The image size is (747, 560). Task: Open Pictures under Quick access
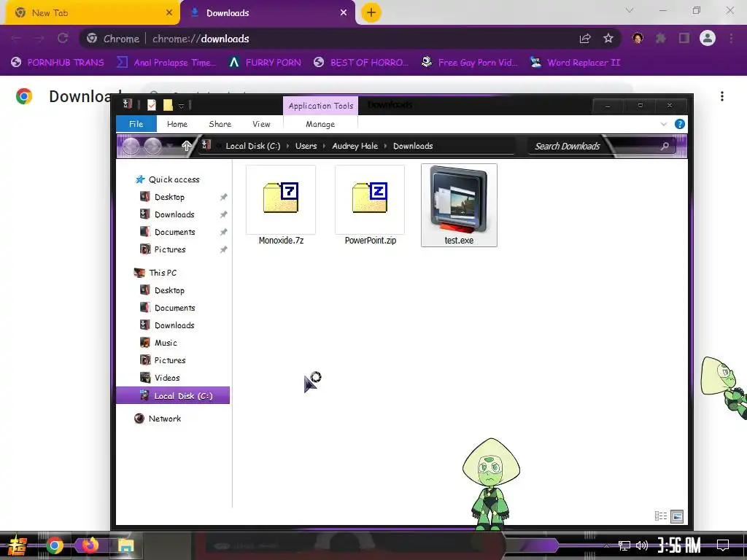(x=169, y=249)
